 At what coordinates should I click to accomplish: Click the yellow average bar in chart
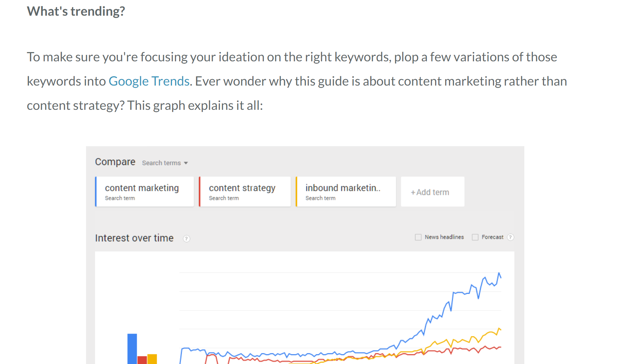tap(152, 359)
